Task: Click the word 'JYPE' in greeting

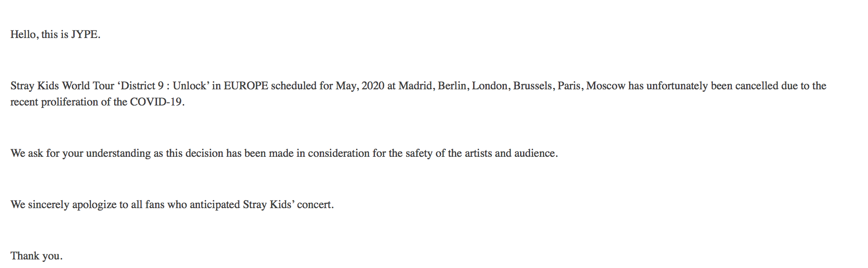Action: tap(84, 35)
